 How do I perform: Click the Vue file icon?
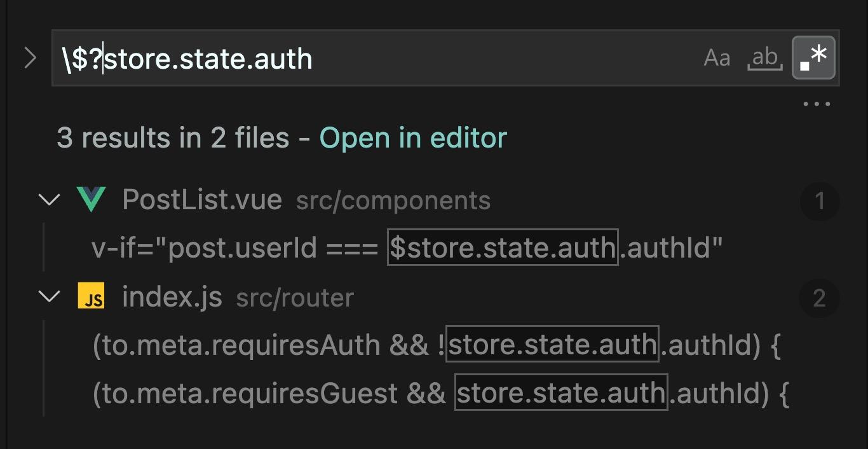91,200
